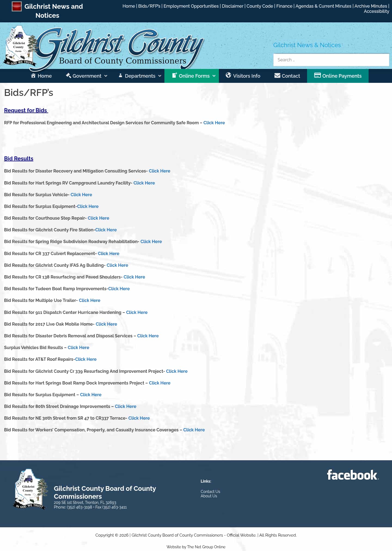Viewport: 392px width, 551px height.
Task: Open the Archive Minutes link
Action: [371, 6]
